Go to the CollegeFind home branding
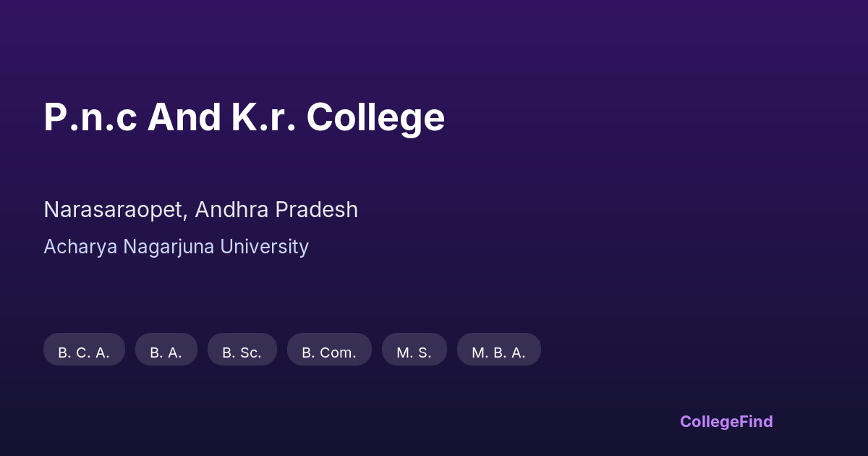Viewport: 868px width, 456px height. pyautogui.click(x=726, y=421)
